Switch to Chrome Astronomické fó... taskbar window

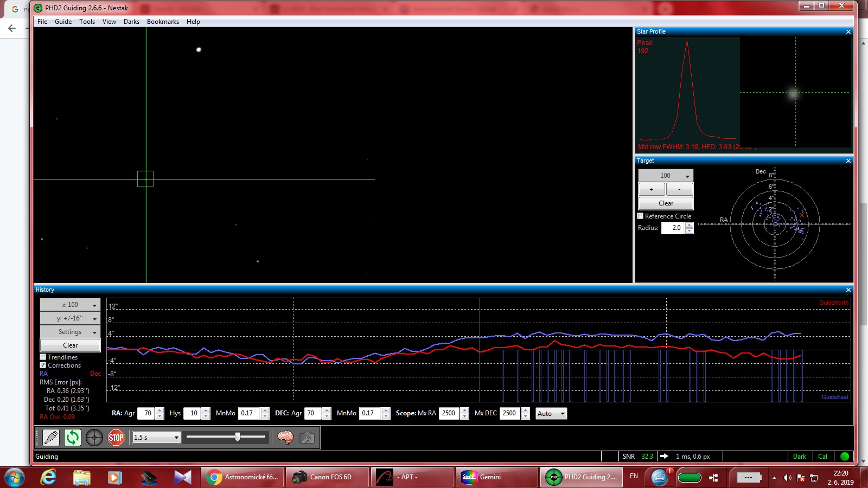[242, 477]
